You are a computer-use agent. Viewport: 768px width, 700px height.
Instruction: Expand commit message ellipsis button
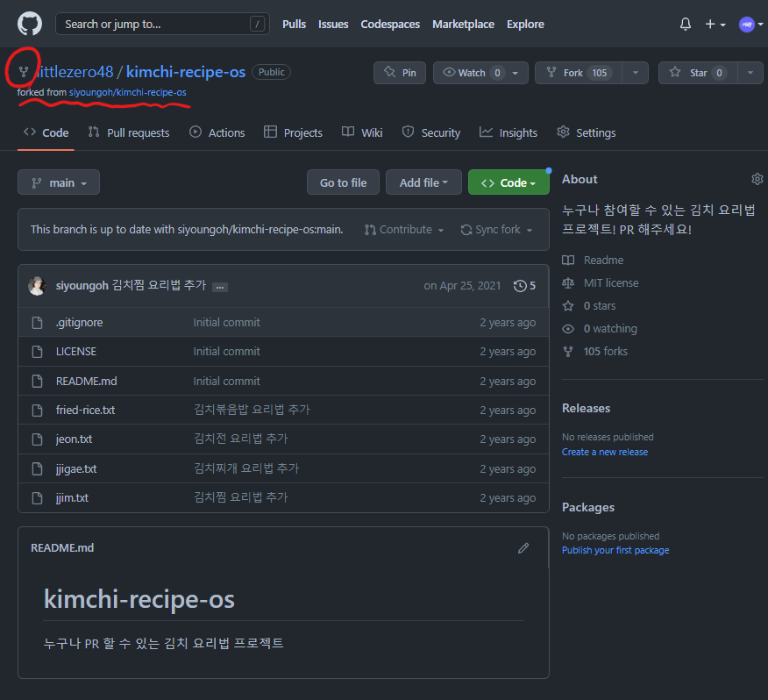pos(220,287)
